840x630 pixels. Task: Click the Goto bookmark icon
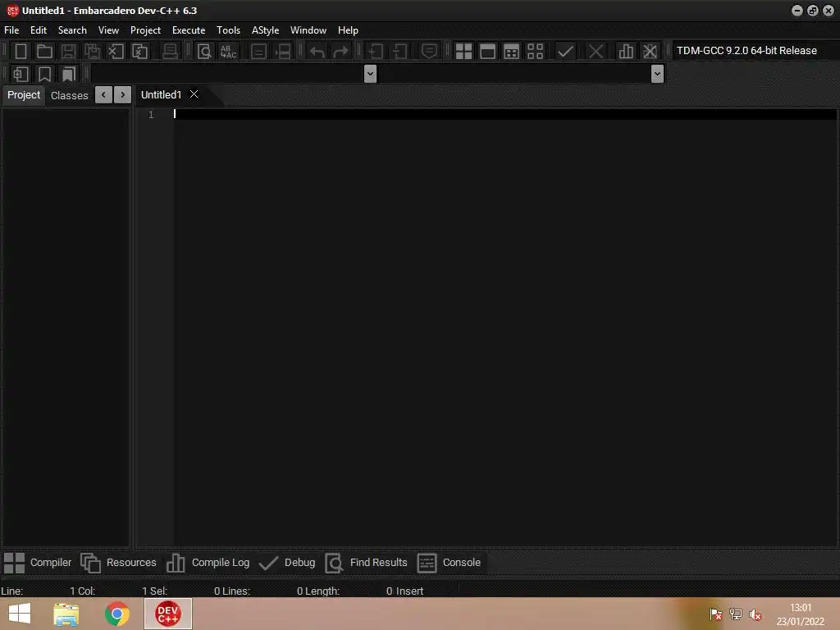69,74
